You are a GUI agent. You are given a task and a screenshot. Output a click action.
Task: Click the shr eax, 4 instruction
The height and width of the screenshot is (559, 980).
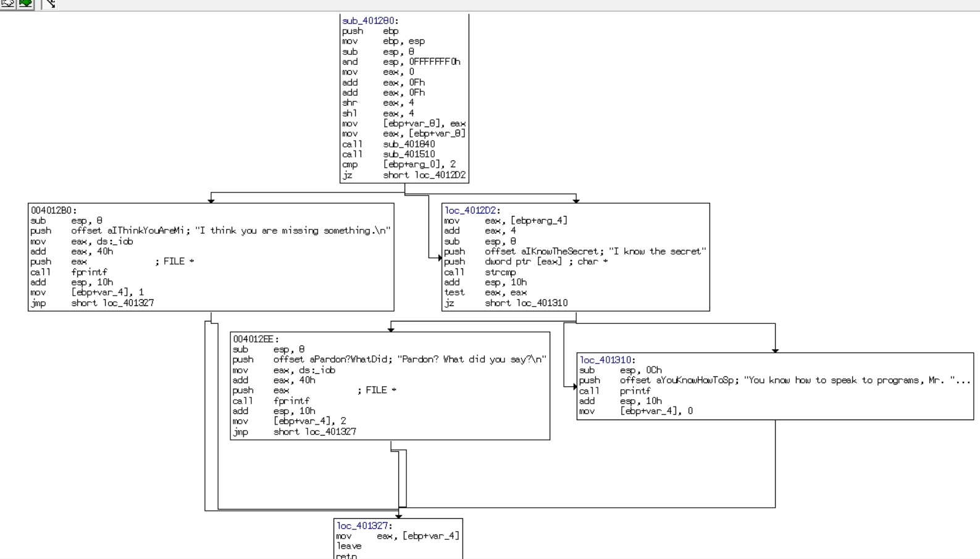pyautogui.click(x=379, y=103)
